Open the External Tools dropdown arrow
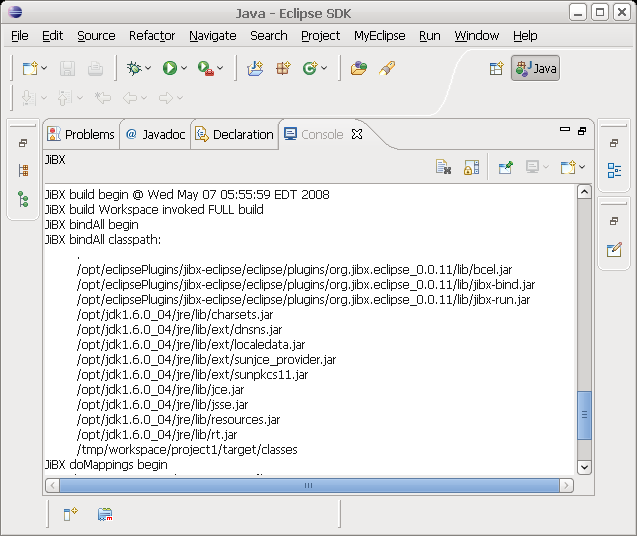Image resolution: width=637 pixels, height=536 pixels. pyautogui.click(x=220, y=68)
